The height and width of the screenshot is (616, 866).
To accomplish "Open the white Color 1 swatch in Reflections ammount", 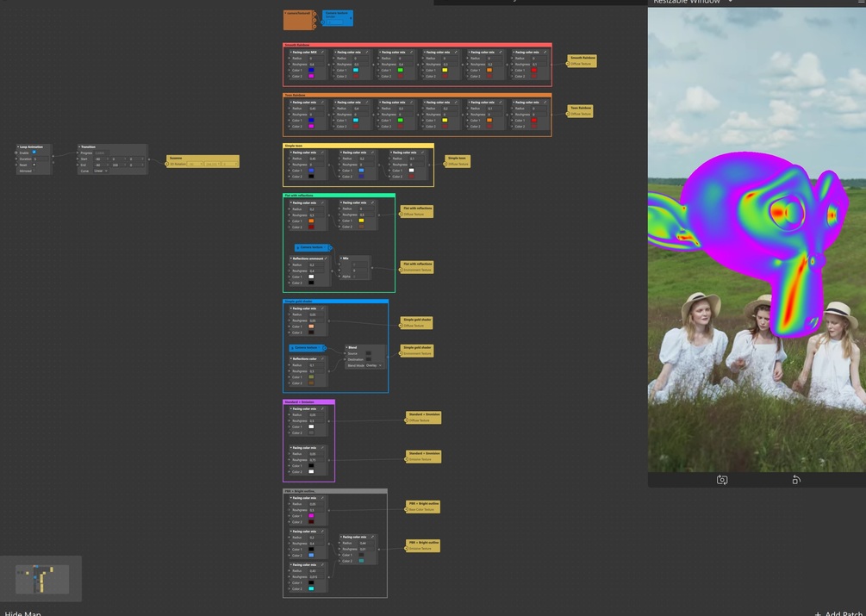I will [x=311, y=277].
